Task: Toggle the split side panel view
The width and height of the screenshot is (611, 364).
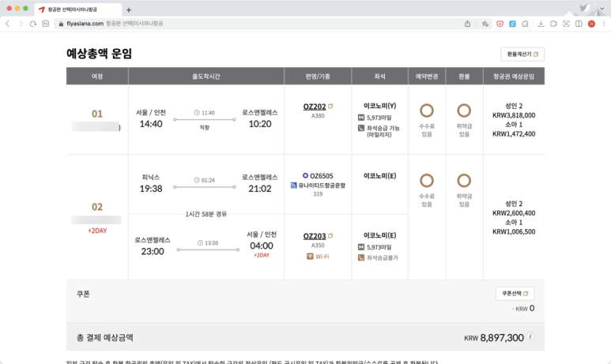Action: pos(579,24)
